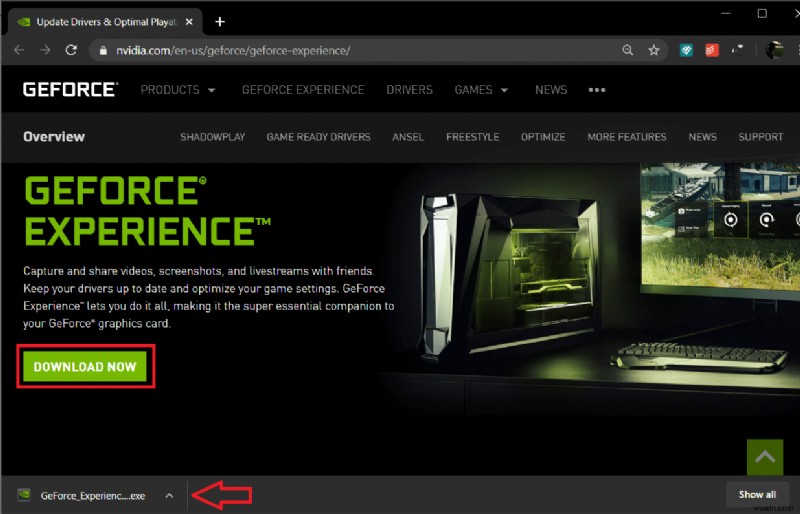
Task: Reload the page with refresh icon
Action: (71, 50)
